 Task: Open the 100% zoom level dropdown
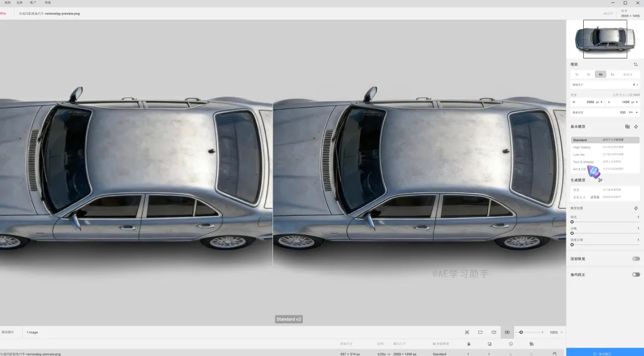point(556,332)
